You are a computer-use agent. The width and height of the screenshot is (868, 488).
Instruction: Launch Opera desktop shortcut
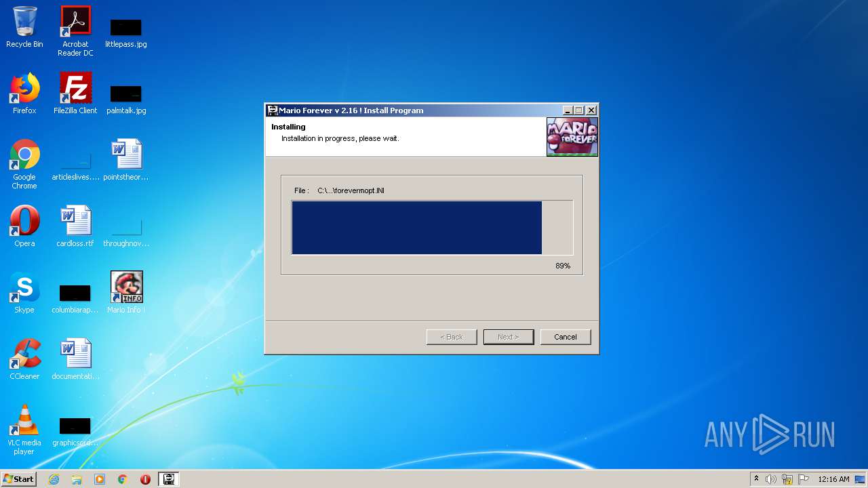click(24, 226)
